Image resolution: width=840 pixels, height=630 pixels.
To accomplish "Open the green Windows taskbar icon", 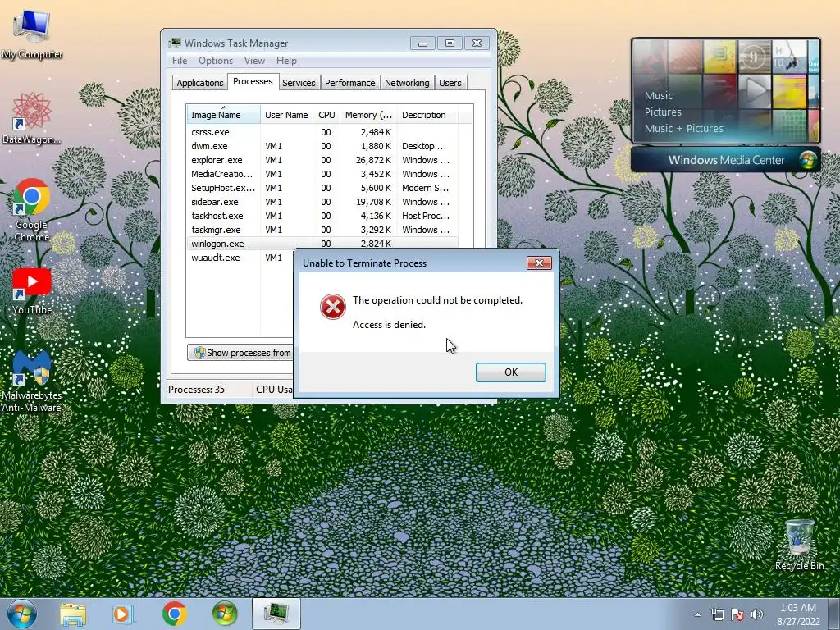I will tap(225, 614).
